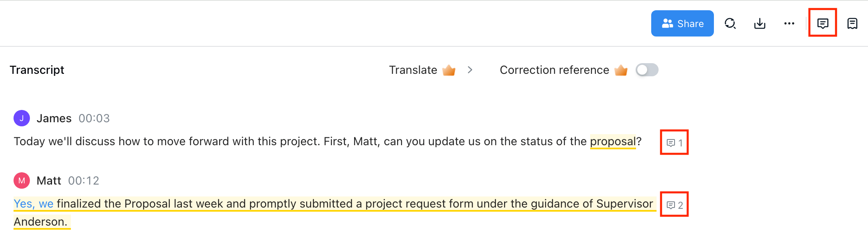The height and width of the screenshot is (242, 868).
Task: Jump to timestamp 00:03
Action: pos(94,118)
